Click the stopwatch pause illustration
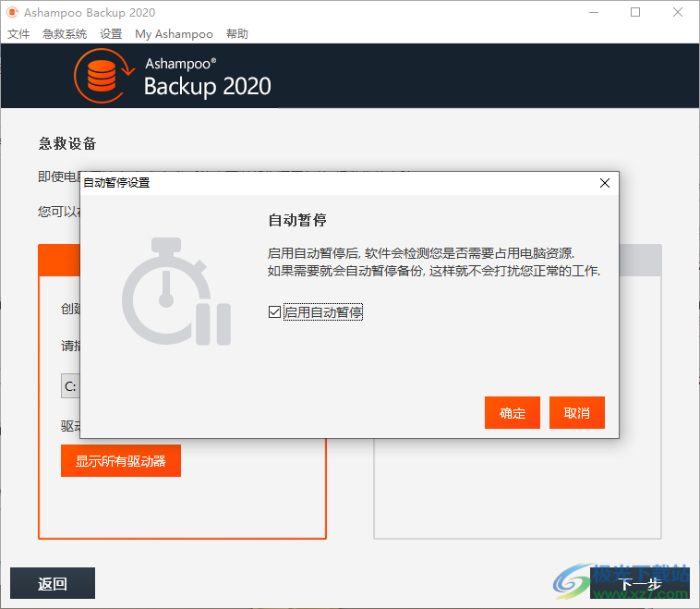Image resolution: width=700 pixels, height=609 pixels. 176,291
